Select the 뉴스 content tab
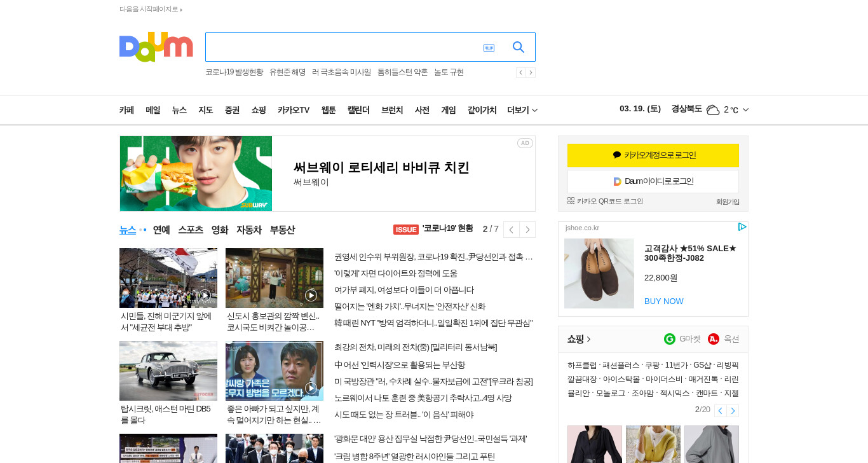Viewport: 868px width, 463px height. [128, 230]
